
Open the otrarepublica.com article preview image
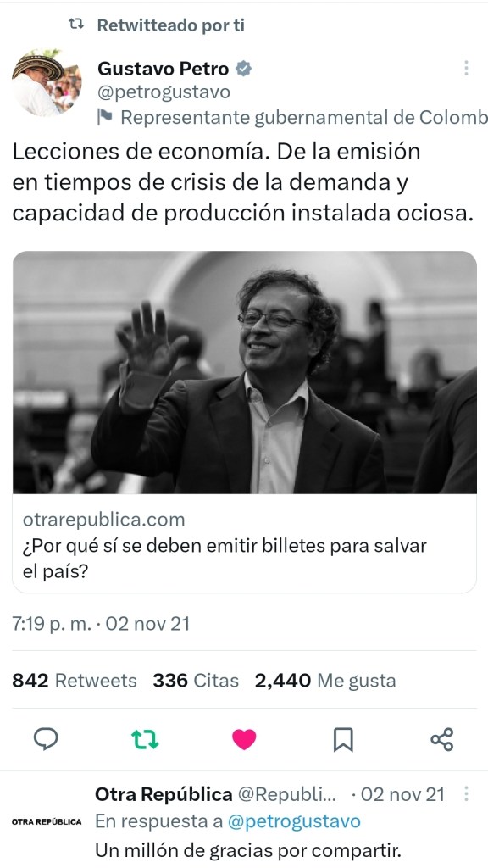tap(245, 372)
